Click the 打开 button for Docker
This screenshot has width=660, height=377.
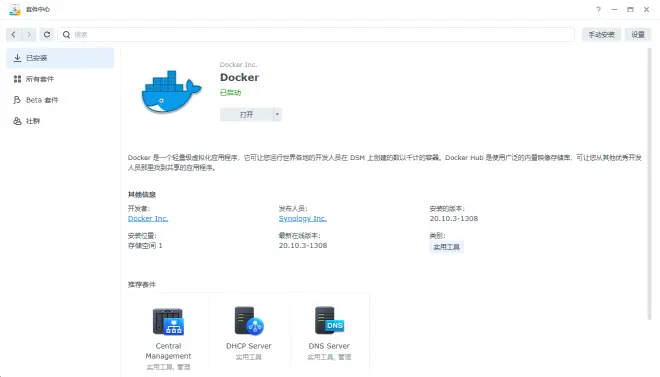(x=247, y=114)
